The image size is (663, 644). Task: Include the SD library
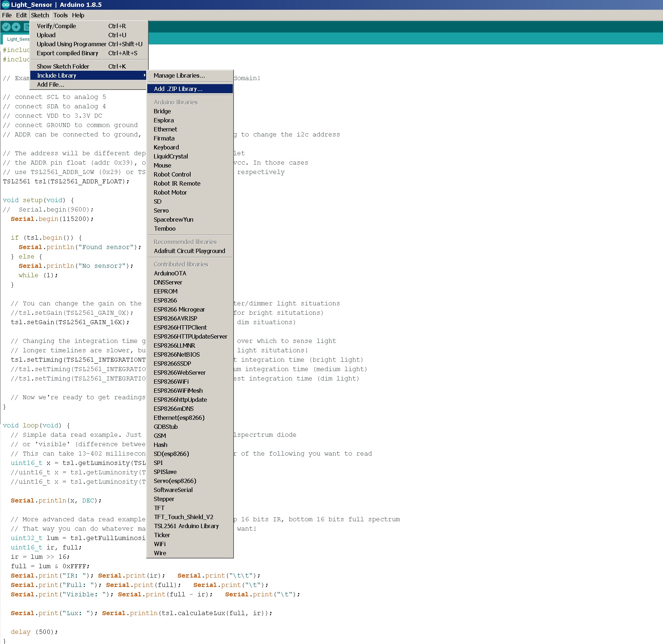pos(190,201)
